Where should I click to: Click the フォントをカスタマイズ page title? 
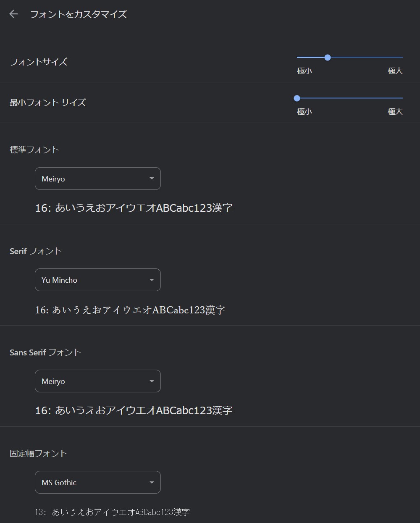79,14
